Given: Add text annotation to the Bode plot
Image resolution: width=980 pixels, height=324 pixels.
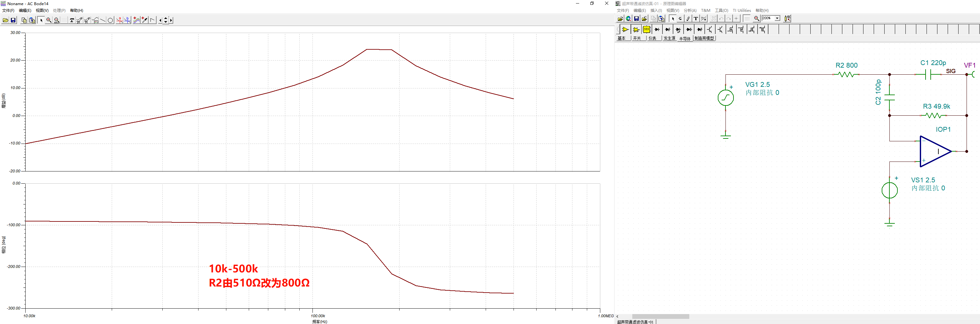Looking at the screenshot, I should point(72,20).
